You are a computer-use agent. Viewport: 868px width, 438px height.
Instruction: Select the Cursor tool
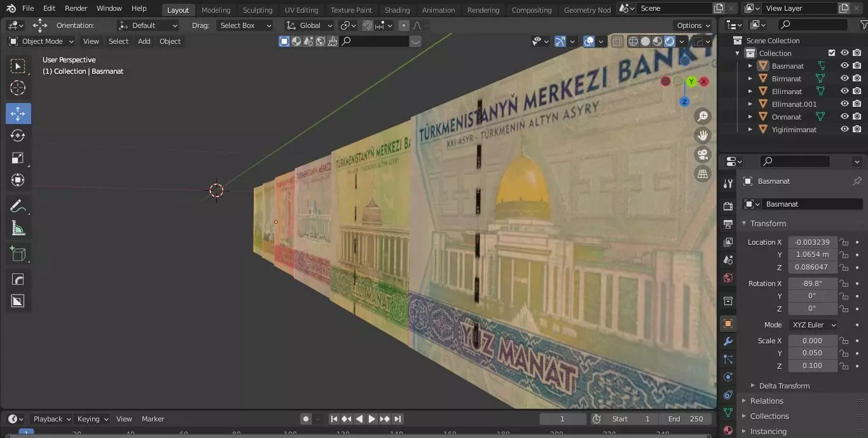pos(18,88)
